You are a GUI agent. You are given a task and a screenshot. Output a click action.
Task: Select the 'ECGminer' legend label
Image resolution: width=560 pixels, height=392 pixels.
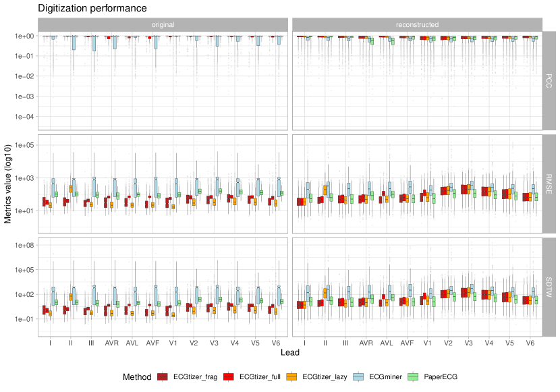[385, 377]
